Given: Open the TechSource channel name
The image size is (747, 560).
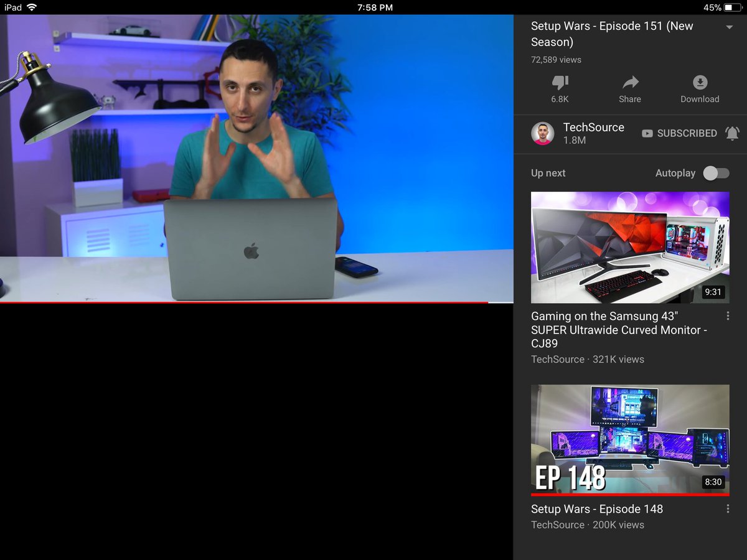Looking at the screenshot, I should (x=593, y=127).
